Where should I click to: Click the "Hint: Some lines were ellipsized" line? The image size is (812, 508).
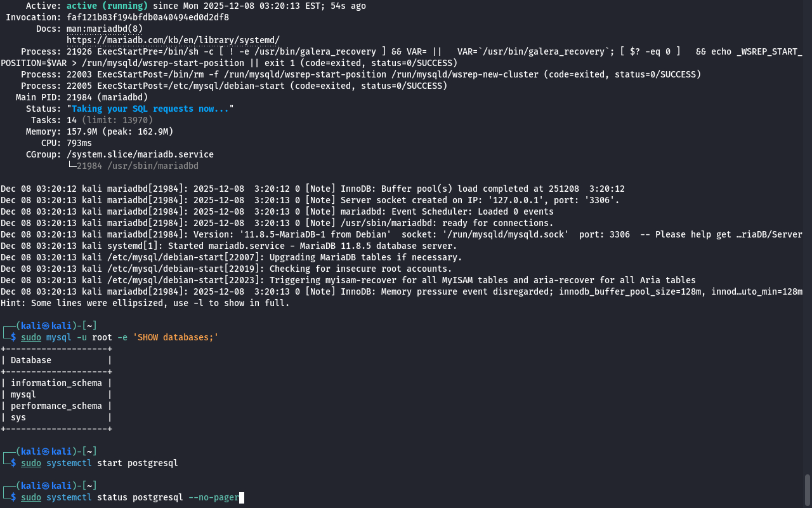(x=145, y=303)
